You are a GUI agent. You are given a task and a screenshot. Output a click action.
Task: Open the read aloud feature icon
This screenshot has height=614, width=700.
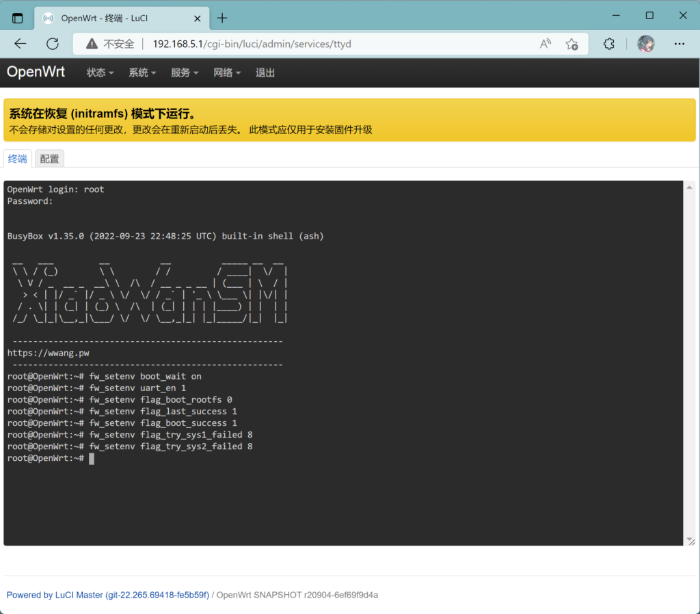(546, 44)
